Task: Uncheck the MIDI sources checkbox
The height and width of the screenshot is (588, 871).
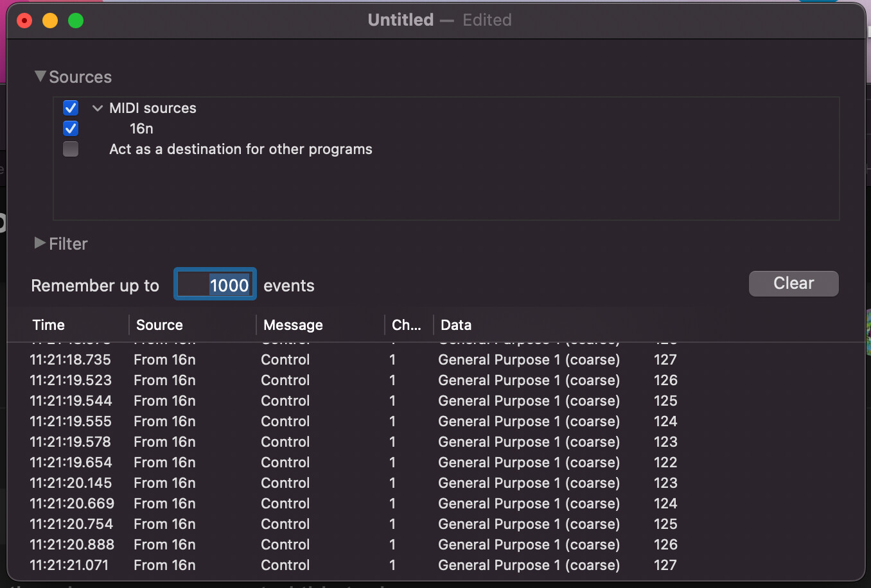Action: click(71, 108)
